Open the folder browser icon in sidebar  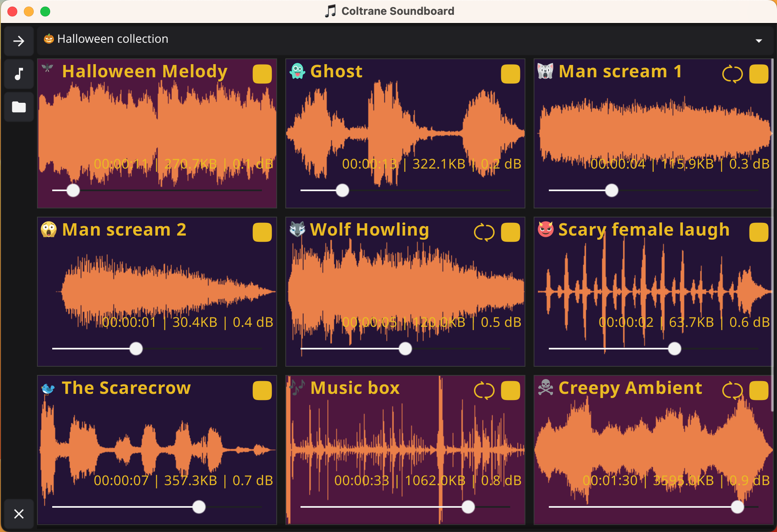coord(19,107)
